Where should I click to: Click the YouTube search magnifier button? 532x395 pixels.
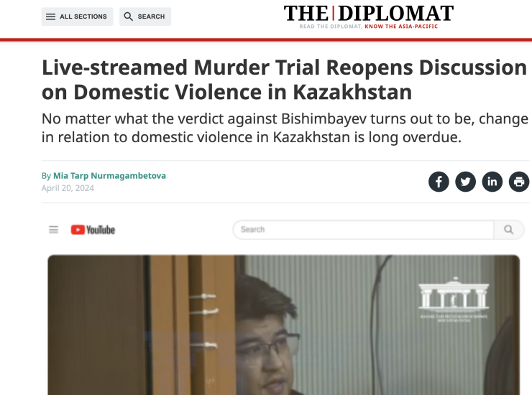tap(508, 230)
